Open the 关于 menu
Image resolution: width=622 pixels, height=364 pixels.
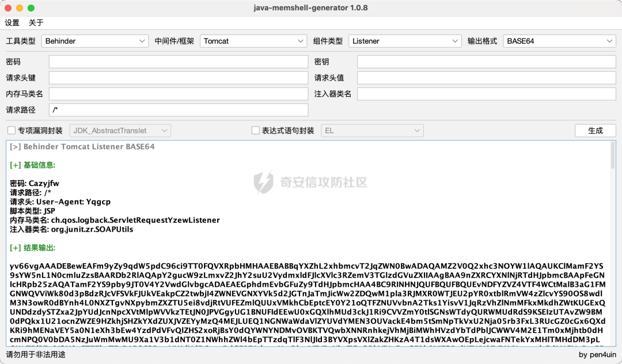(36, 22)
